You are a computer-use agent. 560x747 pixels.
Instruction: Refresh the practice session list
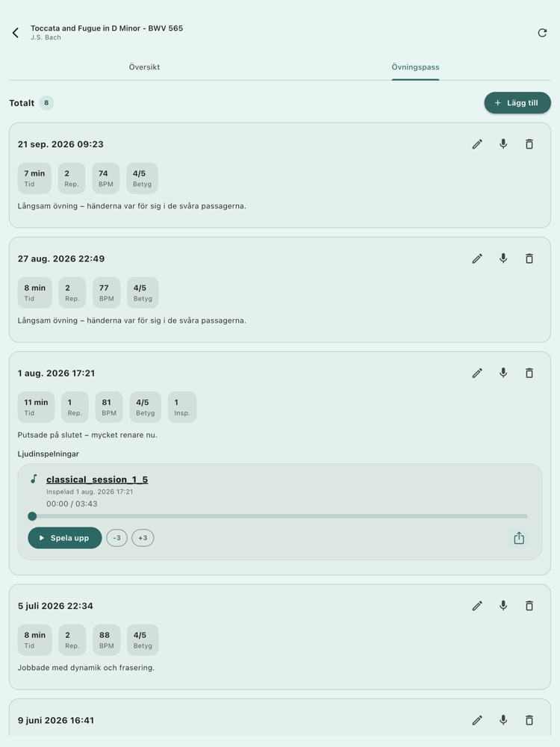[542, 32]
